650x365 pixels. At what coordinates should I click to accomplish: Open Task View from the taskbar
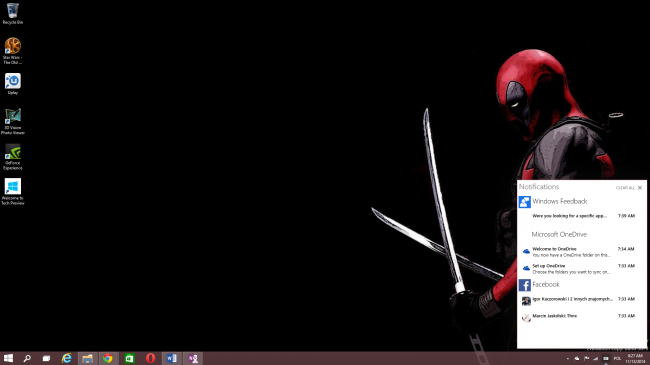tap(46, 358)
